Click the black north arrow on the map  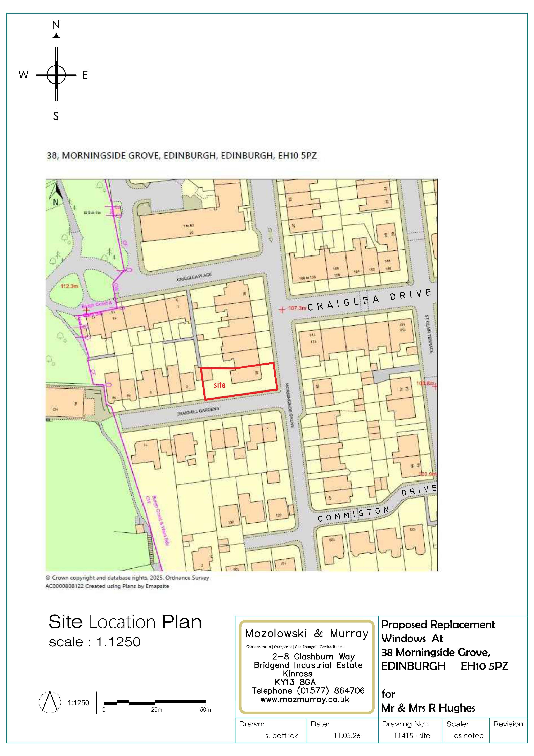56,191
